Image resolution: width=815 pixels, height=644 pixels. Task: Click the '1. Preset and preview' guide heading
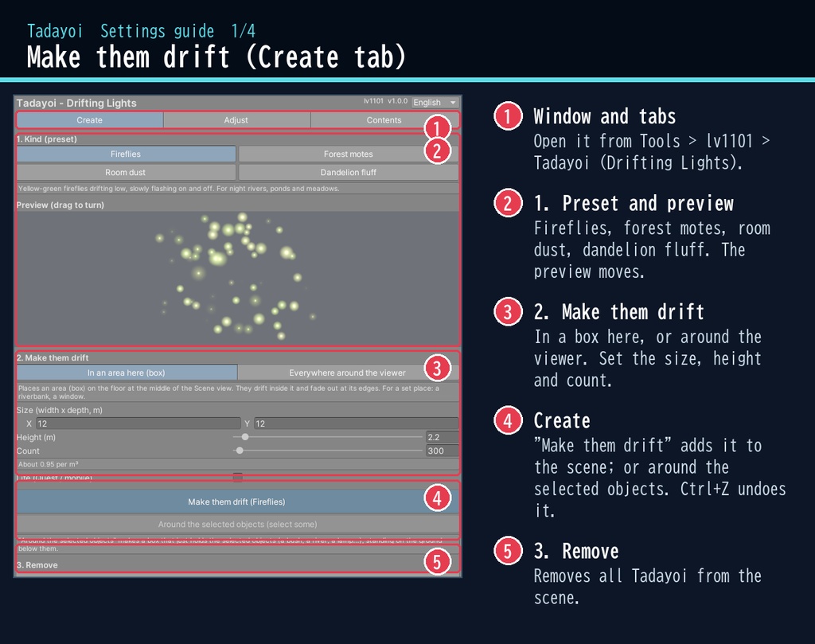click(634, 203)
